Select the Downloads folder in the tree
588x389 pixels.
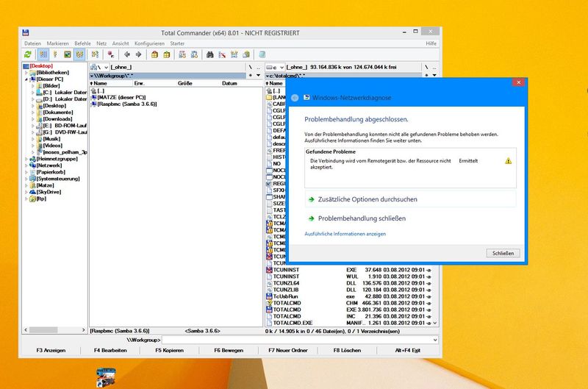click(54, 119)
